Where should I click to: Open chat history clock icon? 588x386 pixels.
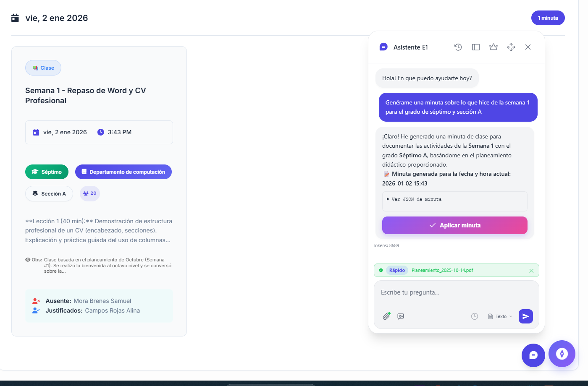click(x=458, y=47)
